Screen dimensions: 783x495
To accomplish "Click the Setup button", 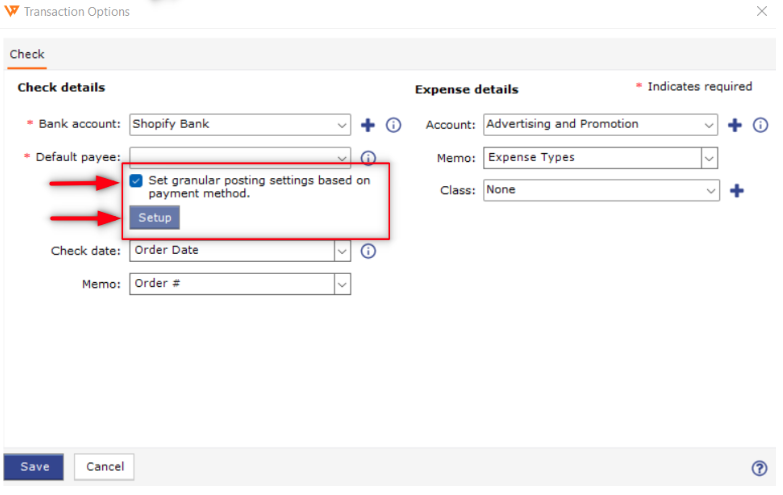I will coord(154,218).
